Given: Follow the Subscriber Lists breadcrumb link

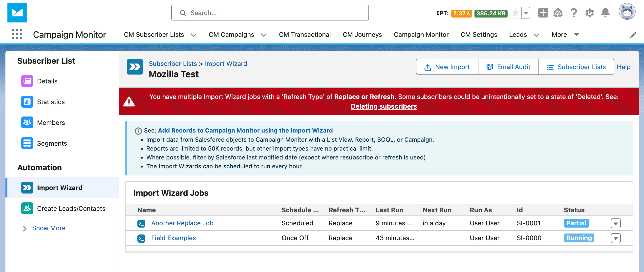Looking at the screenshot, I should point(173,63).
